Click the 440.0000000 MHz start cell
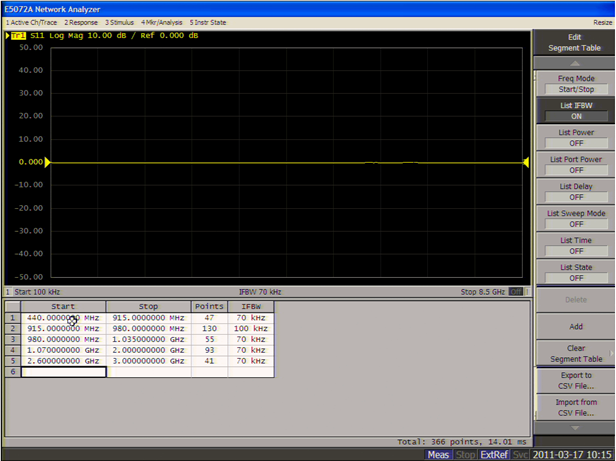 pos(64,318)
